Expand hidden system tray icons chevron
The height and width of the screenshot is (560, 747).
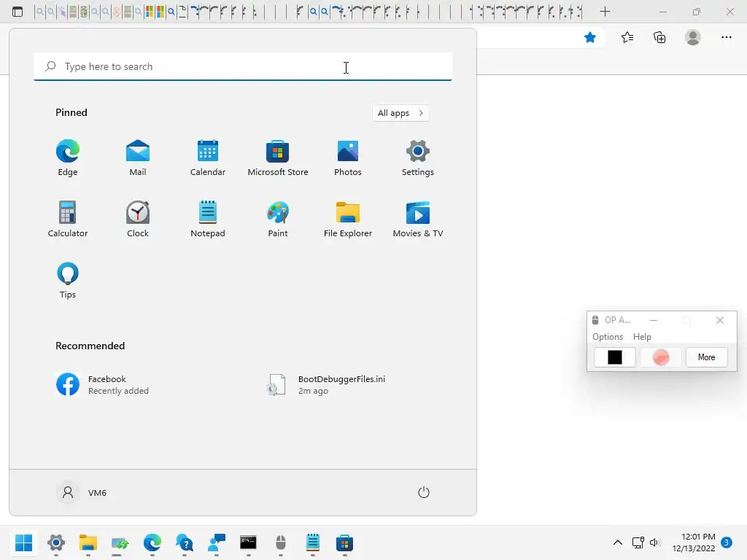coord(617,542)
